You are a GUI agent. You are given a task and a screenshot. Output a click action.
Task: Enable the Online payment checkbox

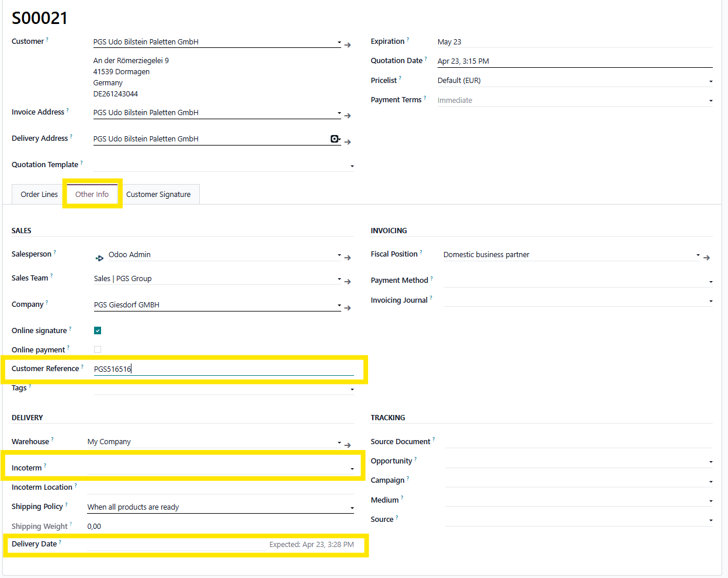(x=98, y=350)
